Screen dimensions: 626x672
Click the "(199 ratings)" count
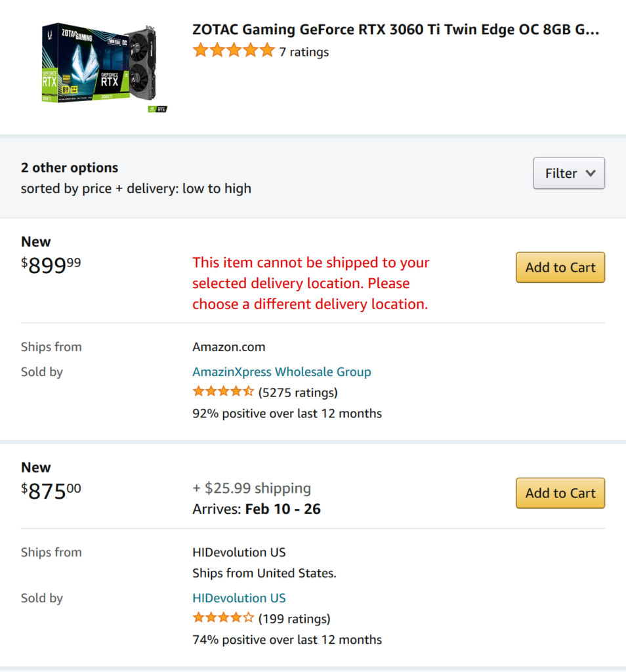pyautogui.click(x=295, y=619)
